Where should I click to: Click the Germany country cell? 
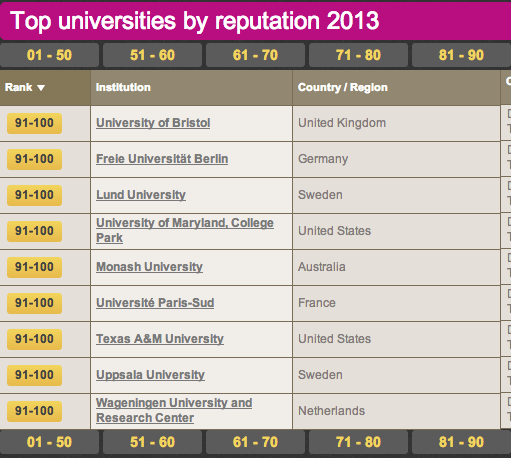point(396,159)
